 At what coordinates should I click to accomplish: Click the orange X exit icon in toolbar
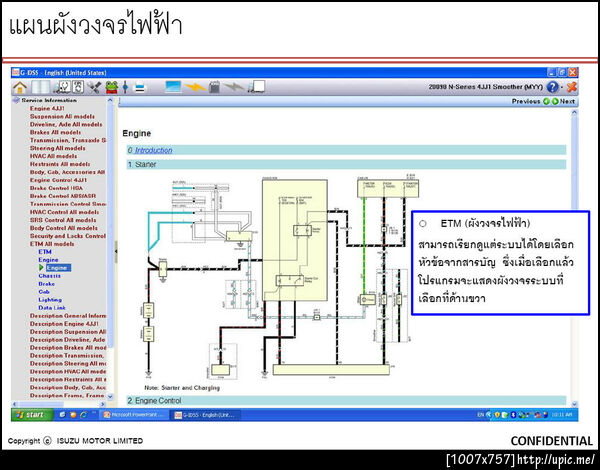click(572, 87)
